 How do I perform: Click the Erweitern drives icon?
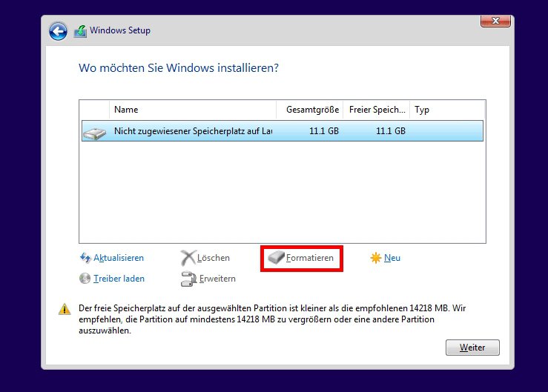tap(189, 279)
